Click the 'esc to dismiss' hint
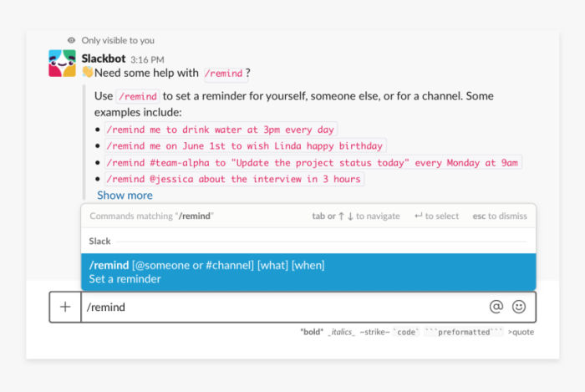This screenshot has height=392, width=585. (500, 216)
